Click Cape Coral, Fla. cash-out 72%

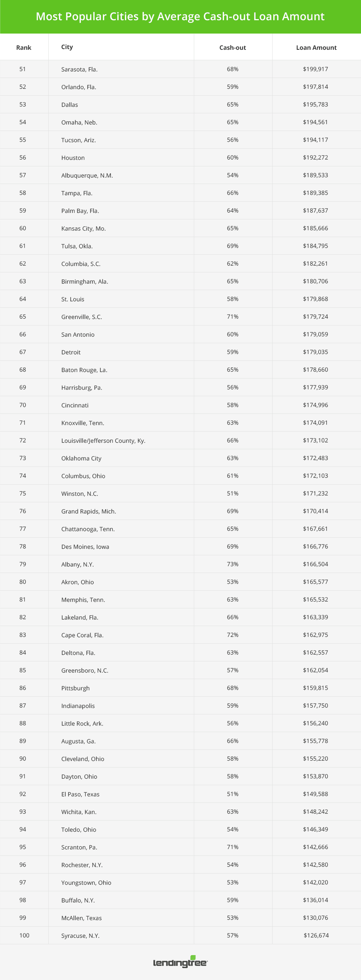click(233, 635)
